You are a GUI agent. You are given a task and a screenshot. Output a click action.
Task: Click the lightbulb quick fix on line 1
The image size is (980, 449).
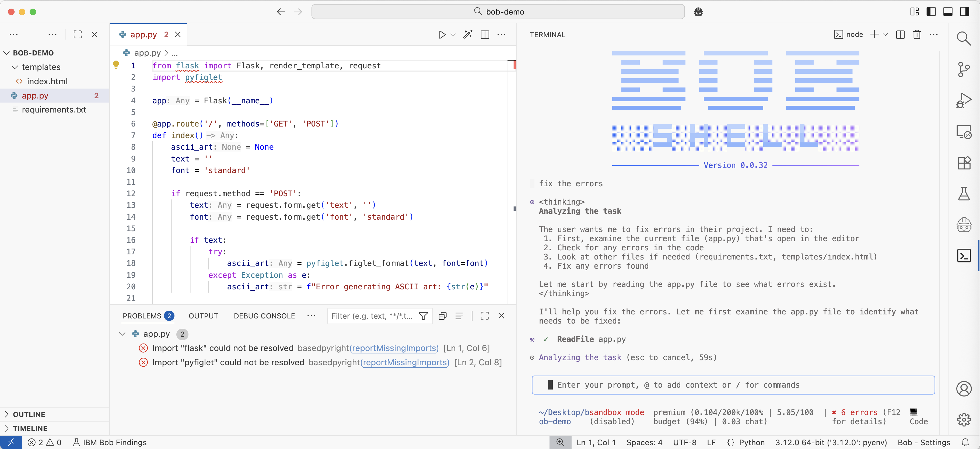tap(116, 65)
